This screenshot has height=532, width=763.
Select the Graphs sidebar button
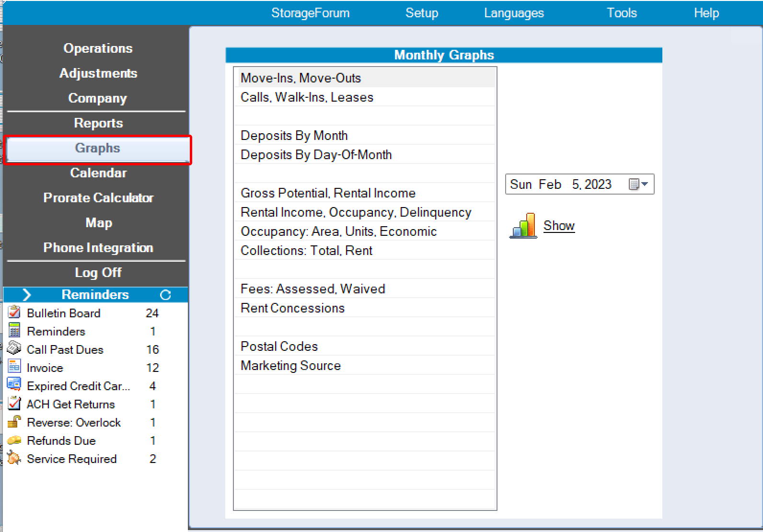click(98, 148)
